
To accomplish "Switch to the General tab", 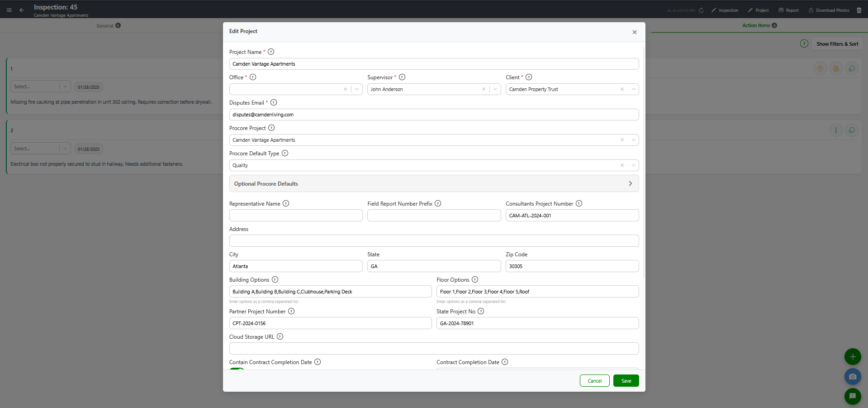I will [x=109, y=26].
